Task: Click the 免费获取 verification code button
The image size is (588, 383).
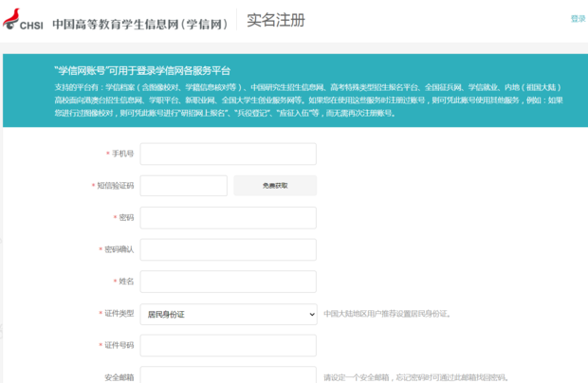Action: pos(275,186)
